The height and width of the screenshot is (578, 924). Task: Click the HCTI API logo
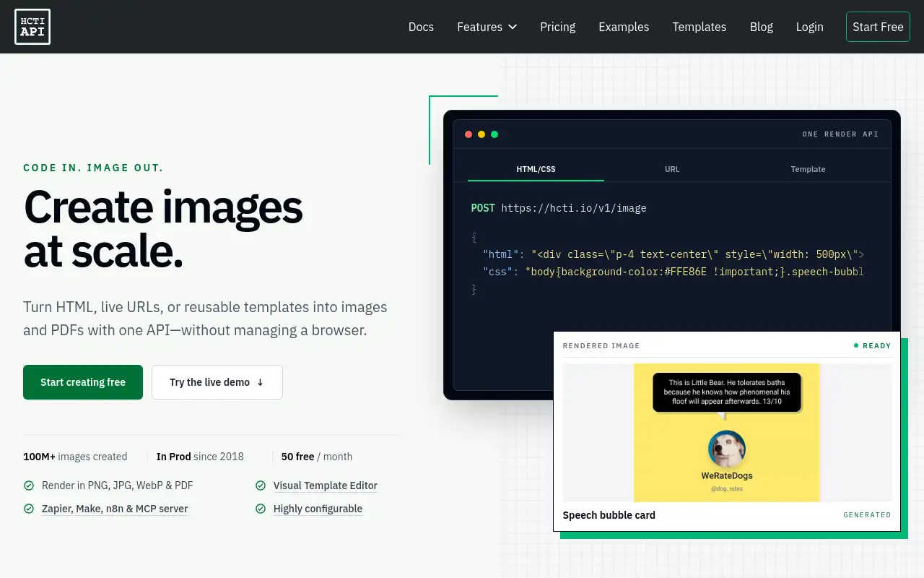click(x=32, y=27)
